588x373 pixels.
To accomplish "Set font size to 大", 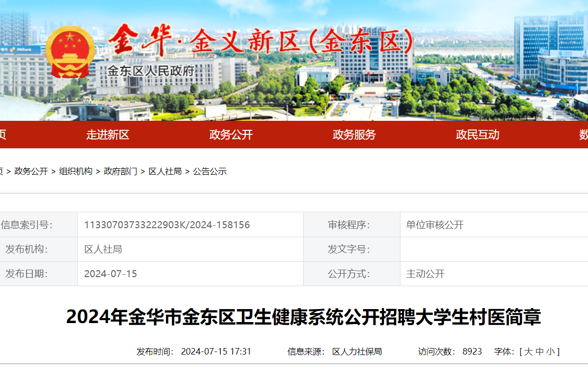I will pos(528,352).
